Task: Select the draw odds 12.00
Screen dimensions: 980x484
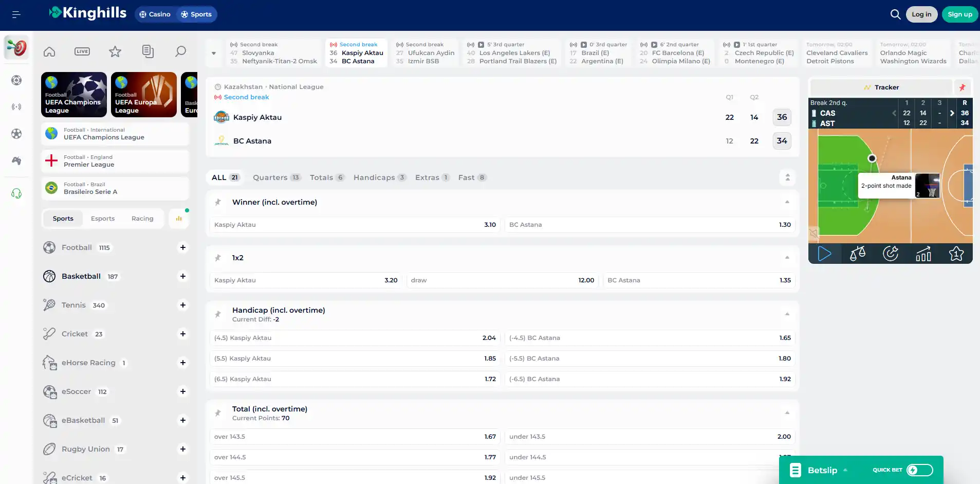Action: pos(503,280)
